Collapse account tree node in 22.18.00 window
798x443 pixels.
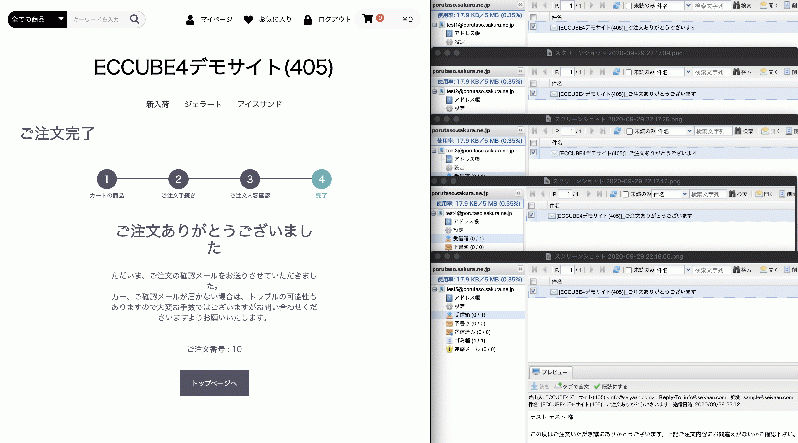(435, 289)
